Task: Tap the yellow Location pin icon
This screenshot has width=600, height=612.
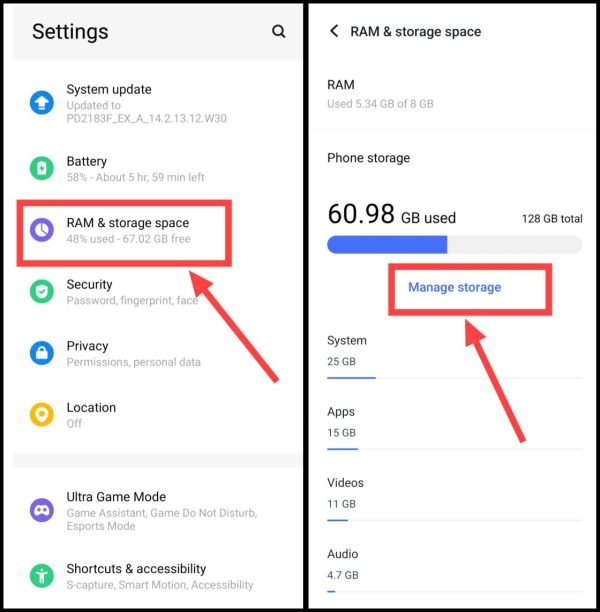Action: [42, 415]
